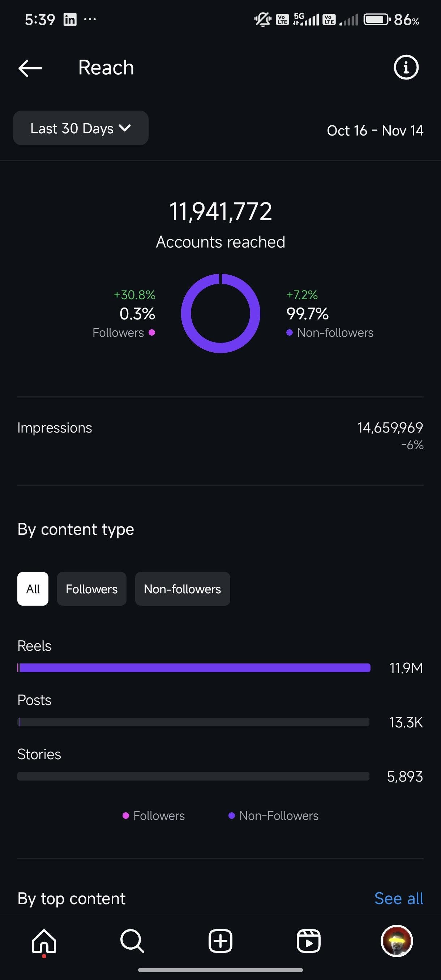The height and width of the screenshot is (980, 441).
Task: Expand the Last 30 Days dropdown
Action: [x=81, y=128]
